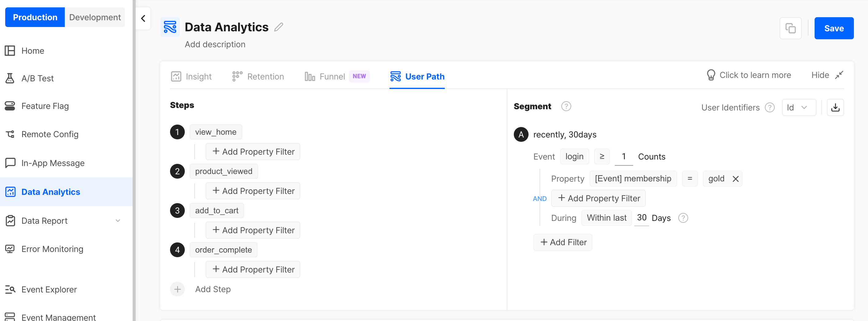Click the login event count input
The width and height of the screenshot is (868, 321).
pyautogui.click(x=623, y=157)
